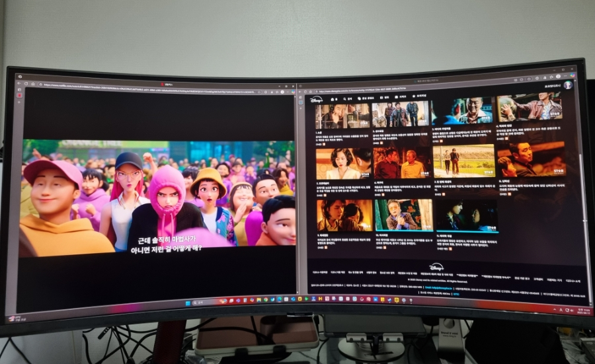Open Disney+ 영화 movies navigation item

click(x=384, y=98)
